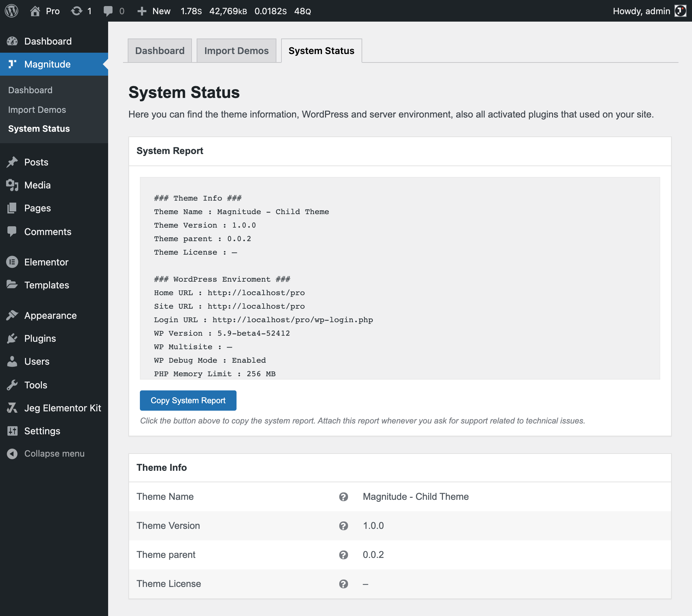Open the updates icon in admin bar
The height and width of the screenshot is (616, 692).
(x=77, y=11)
